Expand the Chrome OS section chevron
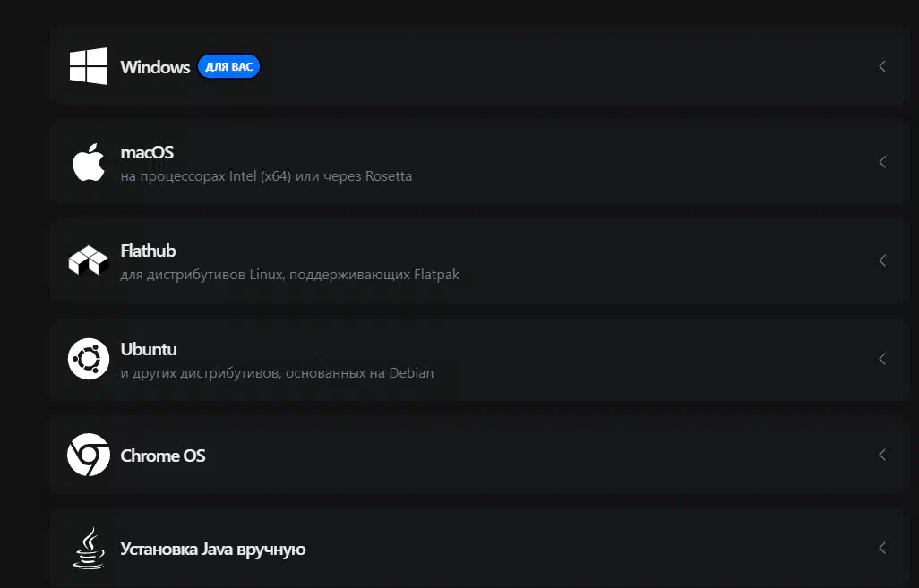Viewport: 919px width, 588px height. (x=882, y=455)
